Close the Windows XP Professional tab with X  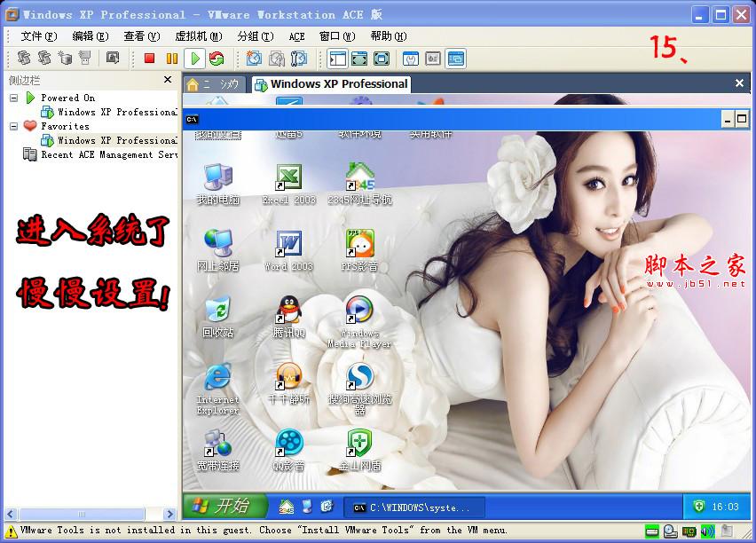point(739,83)
